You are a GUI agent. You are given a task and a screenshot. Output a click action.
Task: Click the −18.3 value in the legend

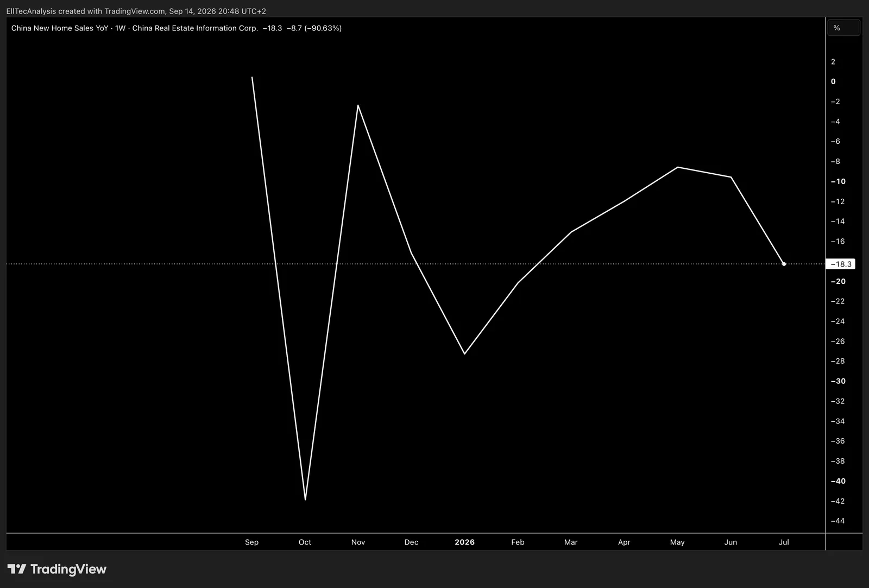tap(272, 28)
